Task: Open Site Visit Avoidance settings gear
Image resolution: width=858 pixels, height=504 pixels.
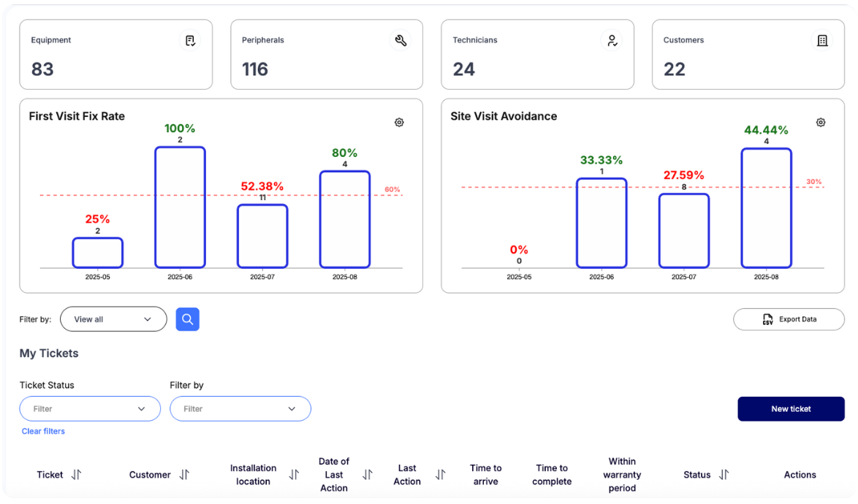Action: pos(821,123)
